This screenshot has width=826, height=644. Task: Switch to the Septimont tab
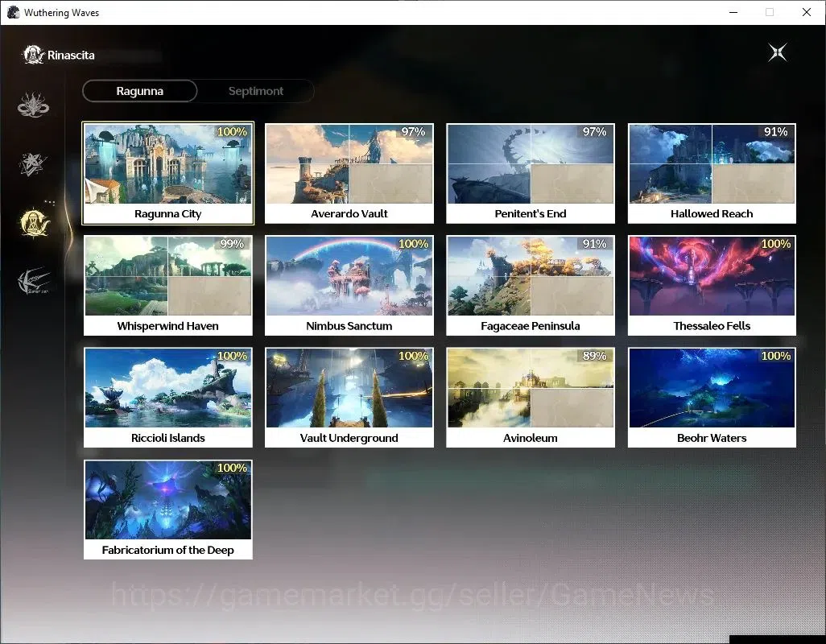[255, 91]
